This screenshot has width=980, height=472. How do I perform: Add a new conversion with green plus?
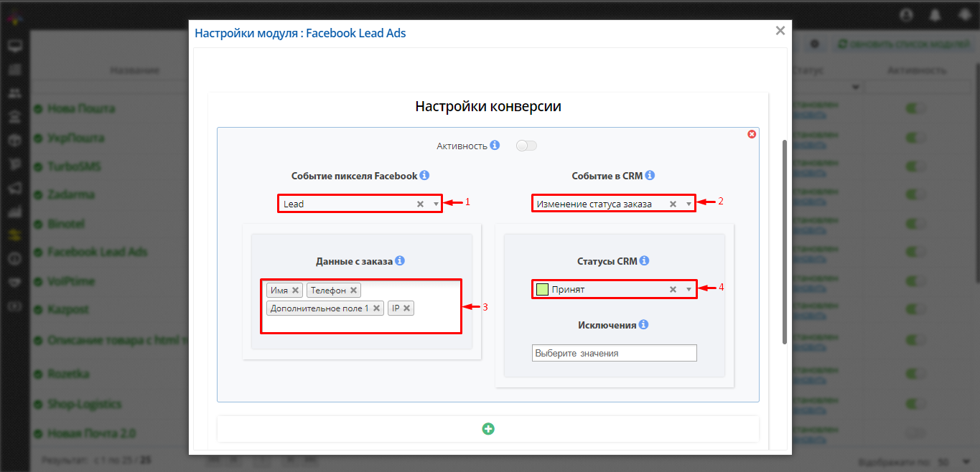click(488, 429)
